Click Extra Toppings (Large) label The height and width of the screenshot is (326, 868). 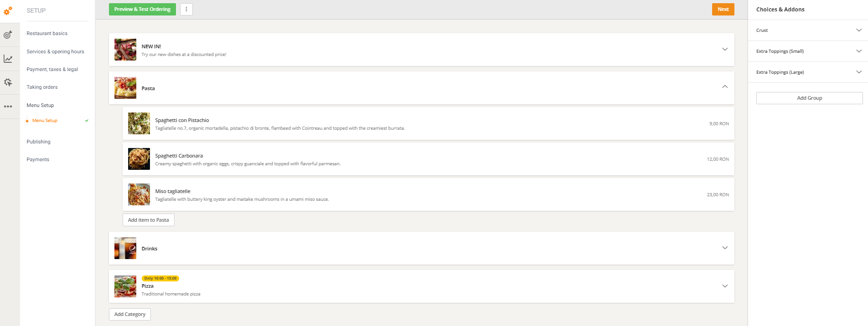(x=780, y=72)
